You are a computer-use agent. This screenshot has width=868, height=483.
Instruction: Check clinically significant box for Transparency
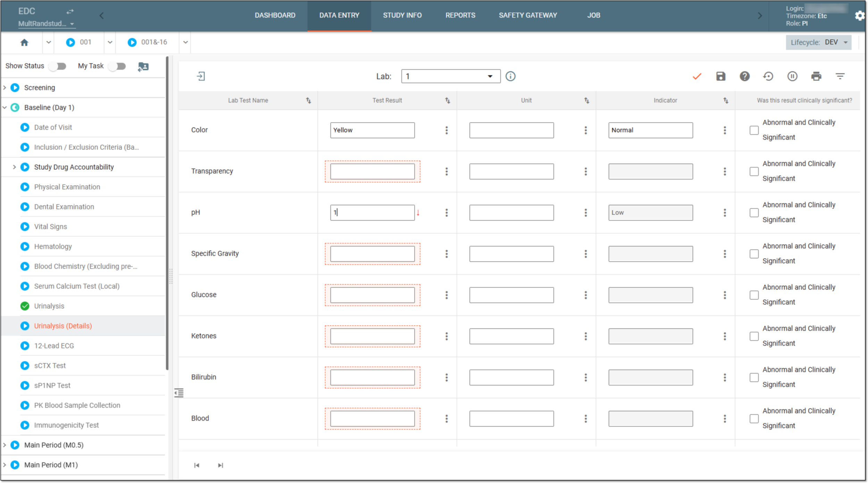click(x=754, y=171)
